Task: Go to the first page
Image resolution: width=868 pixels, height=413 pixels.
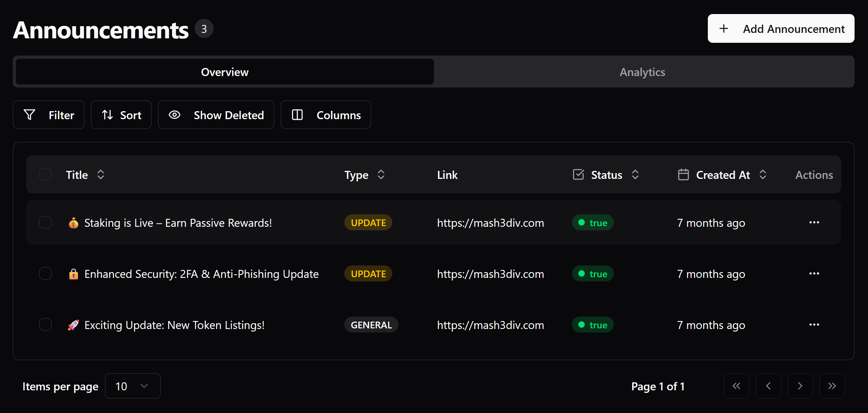Action: tap(736, 386)
